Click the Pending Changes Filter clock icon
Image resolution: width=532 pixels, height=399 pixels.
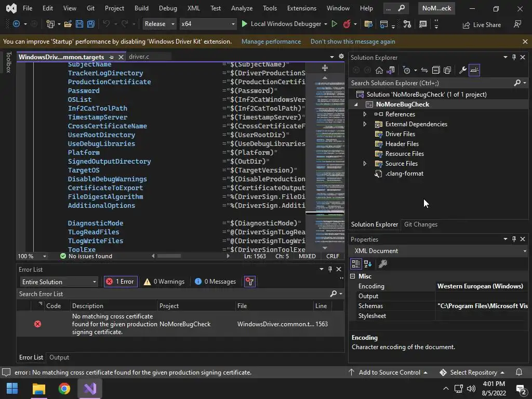point(406,70)
